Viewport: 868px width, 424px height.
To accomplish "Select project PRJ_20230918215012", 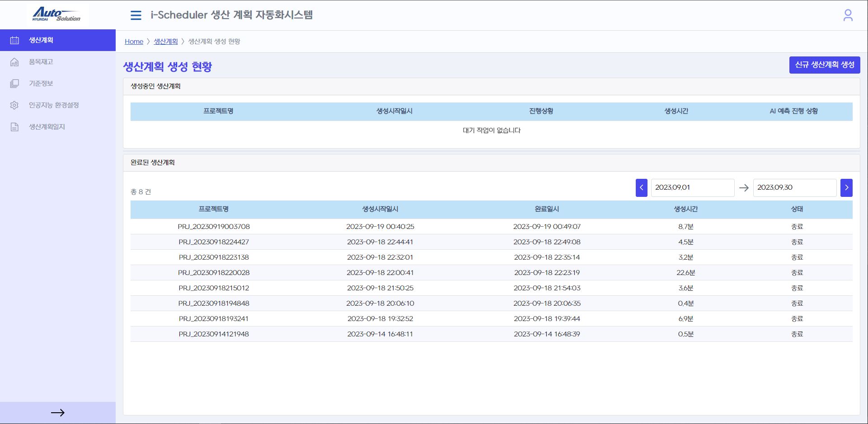I will [214, 288].
